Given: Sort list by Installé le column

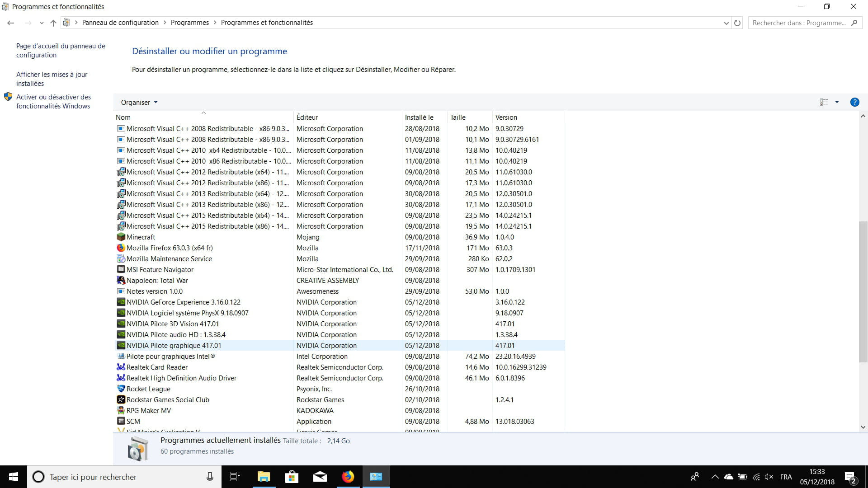Looking at the screenshot, I should (419, 117).
